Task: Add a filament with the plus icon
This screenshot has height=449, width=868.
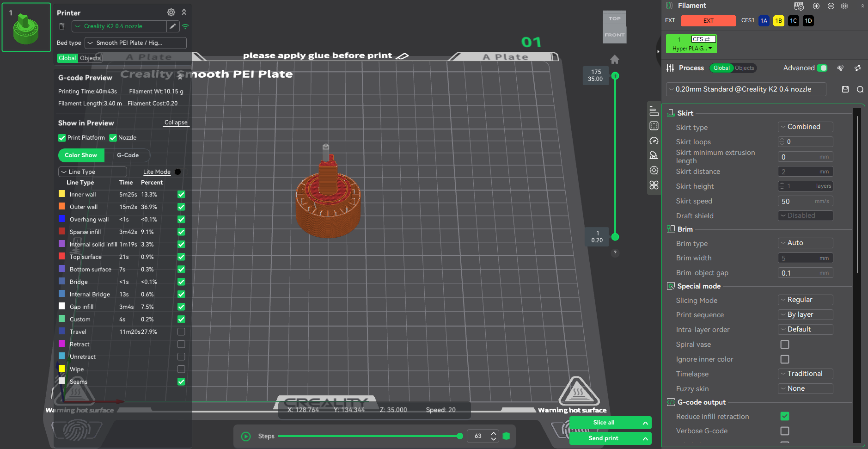Action: (816, 6)
